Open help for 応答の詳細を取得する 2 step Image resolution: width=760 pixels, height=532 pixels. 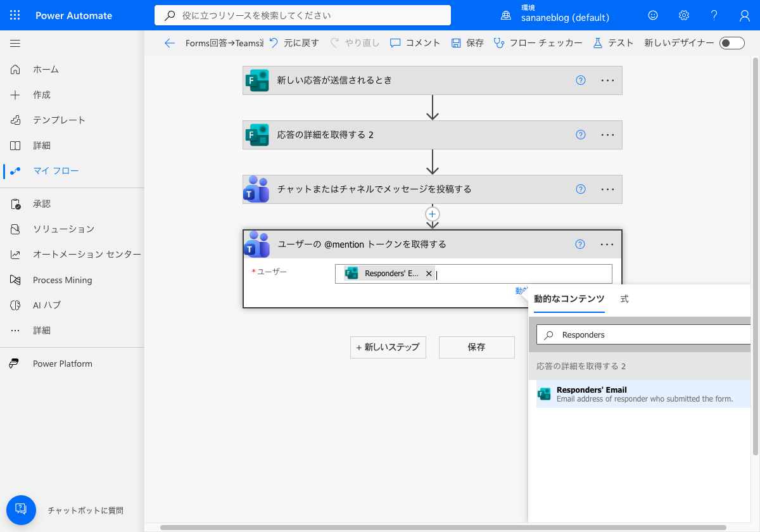pos(581,135)
